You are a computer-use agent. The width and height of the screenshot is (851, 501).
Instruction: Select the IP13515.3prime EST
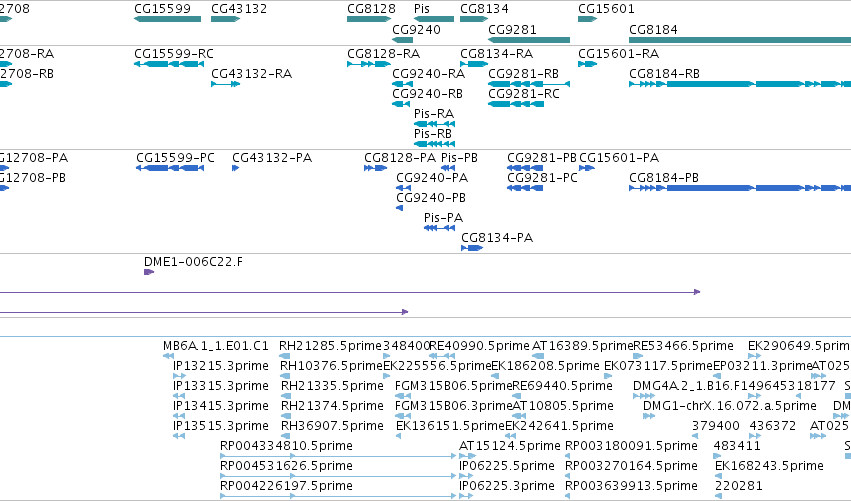click(x=179, y=436)
